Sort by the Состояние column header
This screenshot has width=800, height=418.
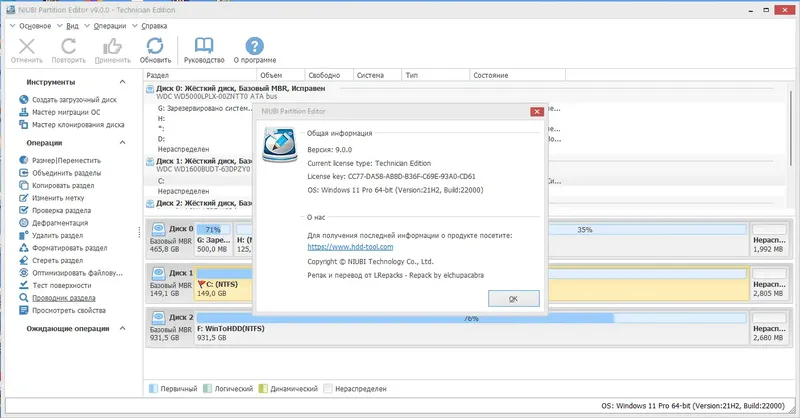pos(517,75)
